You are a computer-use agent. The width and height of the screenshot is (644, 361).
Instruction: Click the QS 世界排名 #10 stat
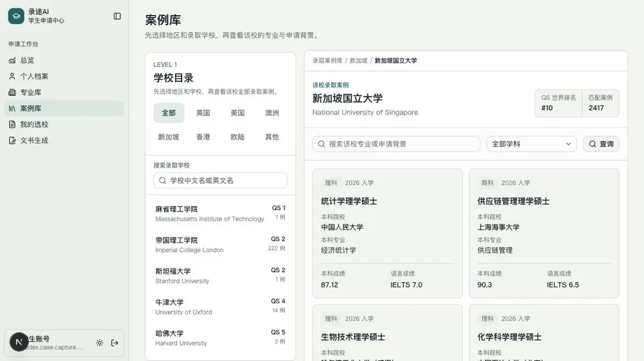coord(558,103)
